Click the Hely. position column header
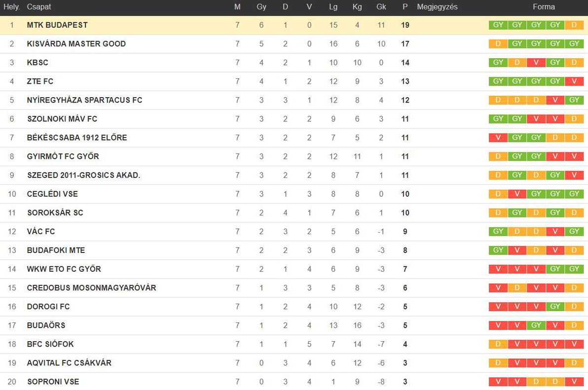Viewport: 588px width, 390px height. pyautogui.click(x=12, y=7)
